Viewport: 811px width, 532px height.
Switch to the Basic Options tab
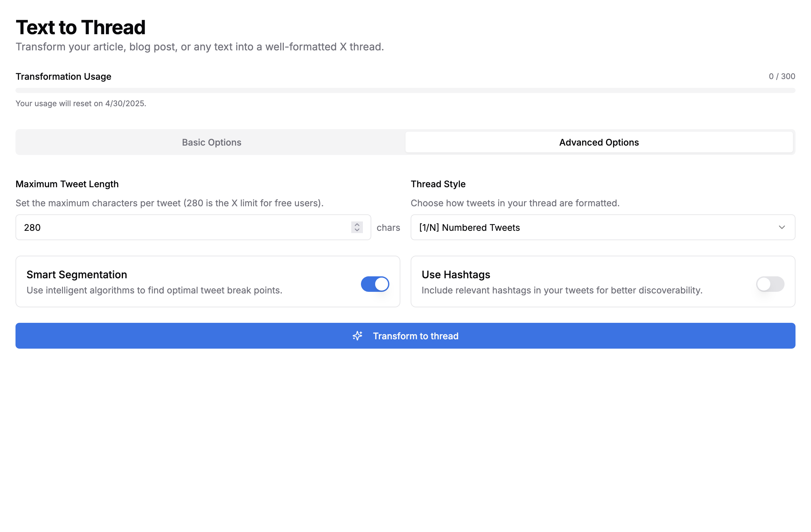pyautogui.click(x=211, y=142)
